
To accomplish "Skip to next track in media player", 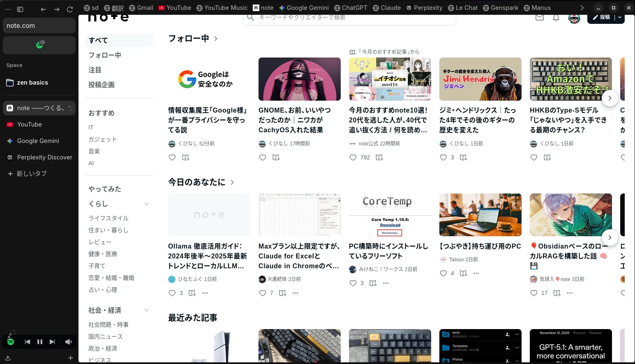I will coord(52,342).
